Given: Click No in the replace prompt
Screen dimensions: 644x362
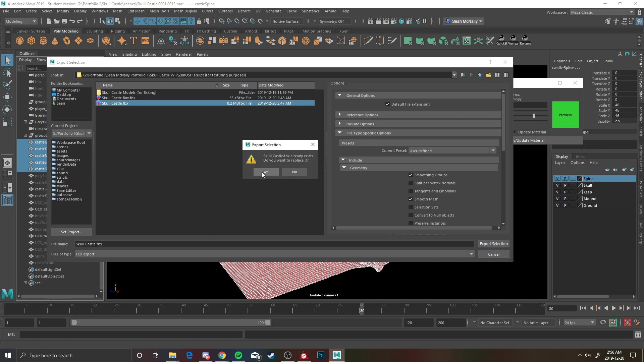Looking at the screenshot, I should (x=294, y=172).
